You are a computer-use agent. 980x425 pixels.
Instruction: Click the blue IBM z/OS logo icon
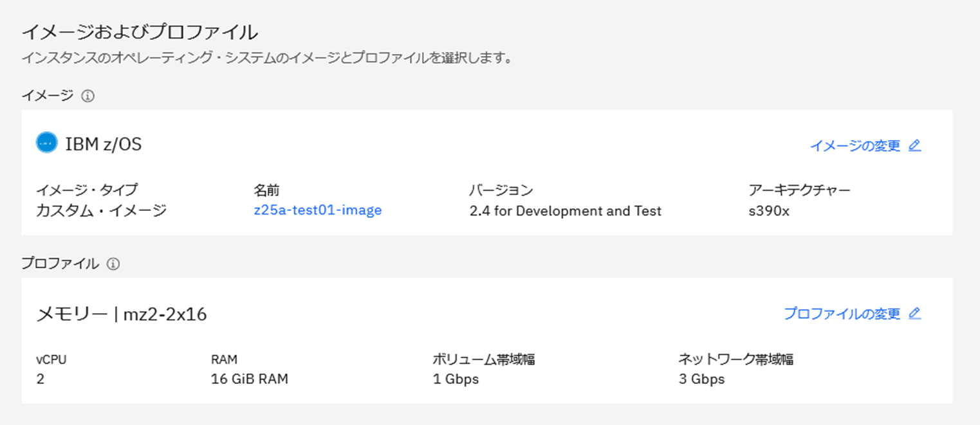click(x=47, y=143)
